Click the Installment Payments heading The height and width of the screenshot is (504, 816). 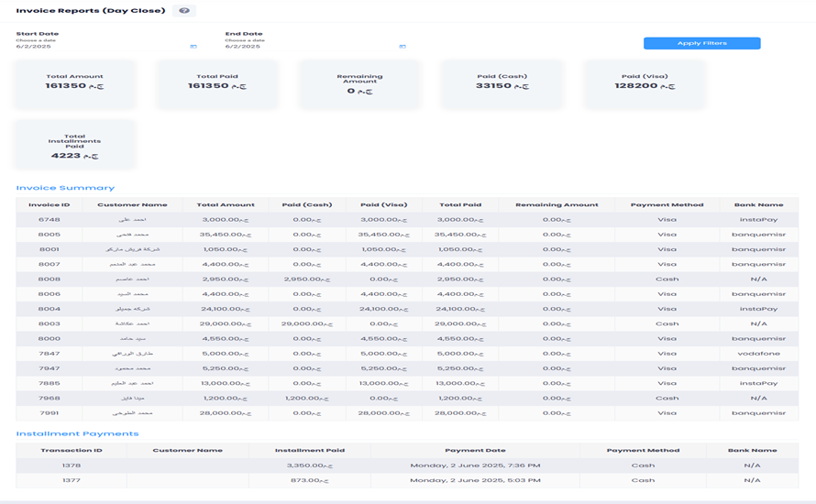77,433
